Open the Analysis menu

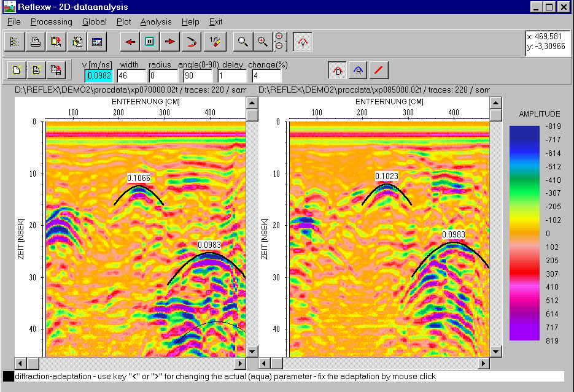(156, 21)
